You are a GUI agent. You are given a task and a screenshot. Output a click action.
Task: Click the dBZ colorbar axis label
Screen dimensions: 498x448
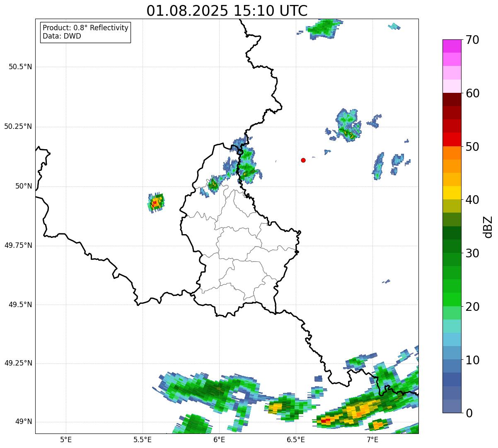[488, 227]
